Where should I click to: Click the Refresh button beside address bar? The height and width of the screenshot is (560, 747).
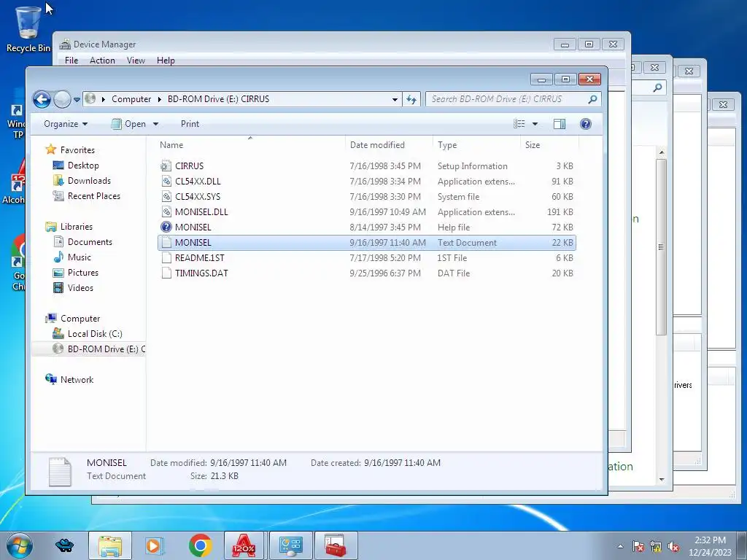[411, 99]
